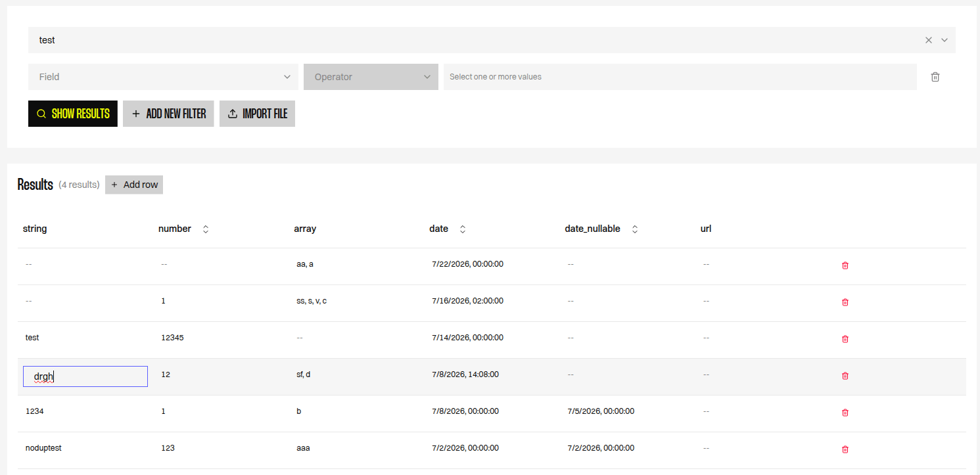This screenshot has height=475, width=980.
Task: Click the 'test' dataset selector field
Action: [492, 40]
